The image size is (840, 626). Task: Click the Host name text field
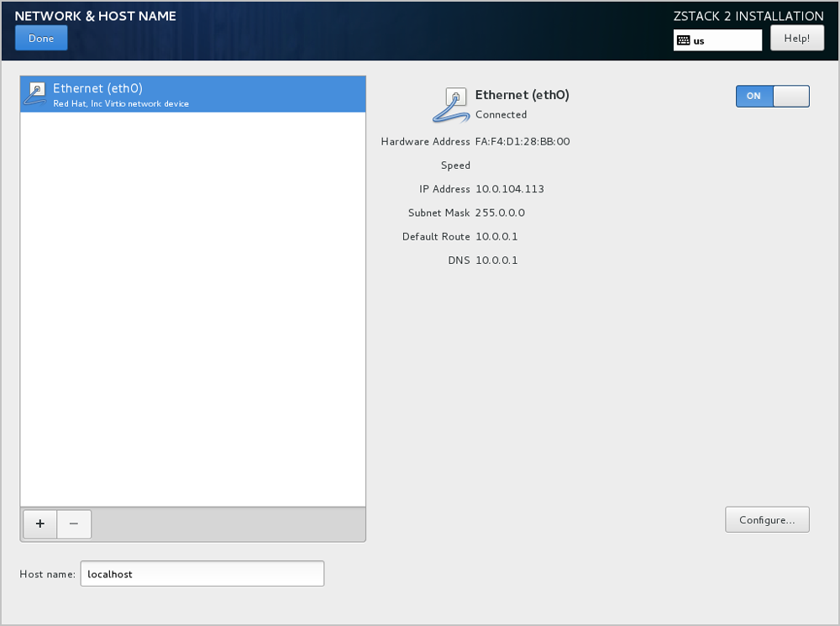(202, 574)
